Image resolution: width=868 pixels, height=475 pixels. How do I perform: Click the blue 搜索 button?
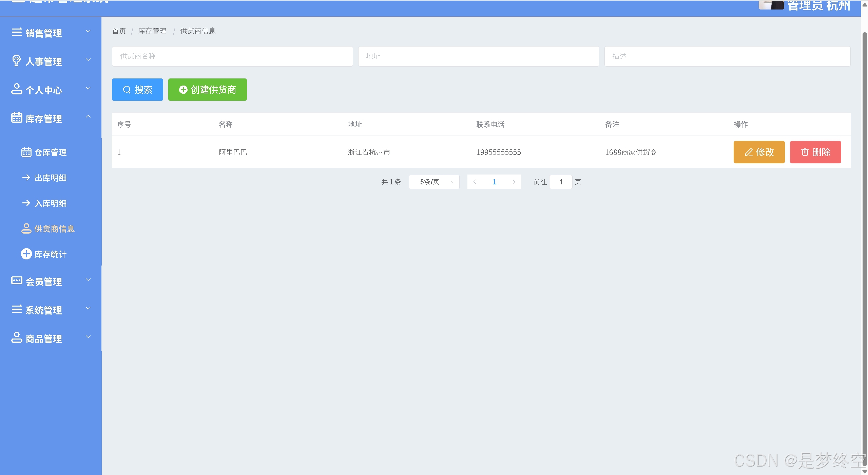[137, 90]
